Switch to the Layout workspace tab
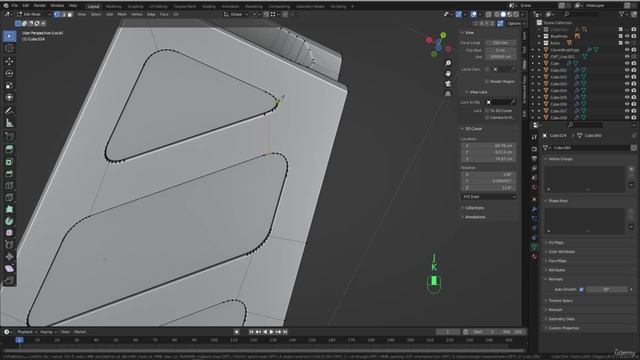Viewport: 640px width, 360px height. tap(93, 7)
